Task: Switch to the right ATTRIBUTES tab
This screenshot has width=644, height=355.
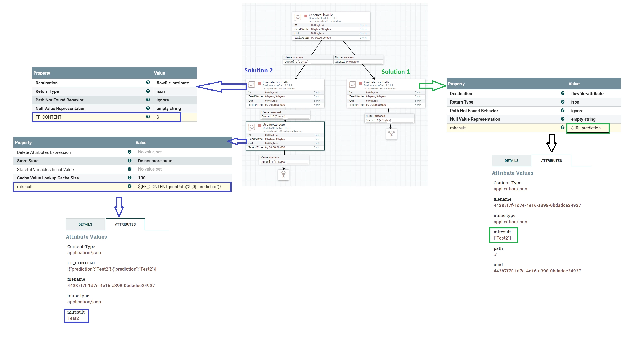Action: (551, 160)
